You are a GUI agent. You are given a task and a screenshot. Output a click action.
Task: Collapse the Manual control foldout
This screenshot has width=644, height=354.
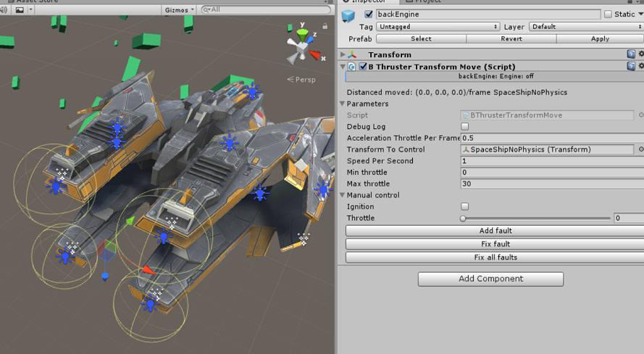[x=342, y=195]
